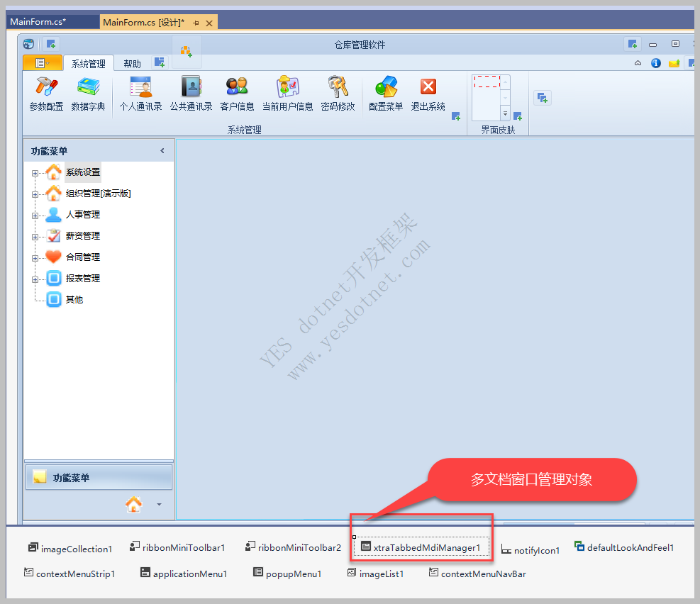The width and height of the screenshot is (700, 604).
Task: Expand 组织管理[演示版] tree node
Action: 35,194
